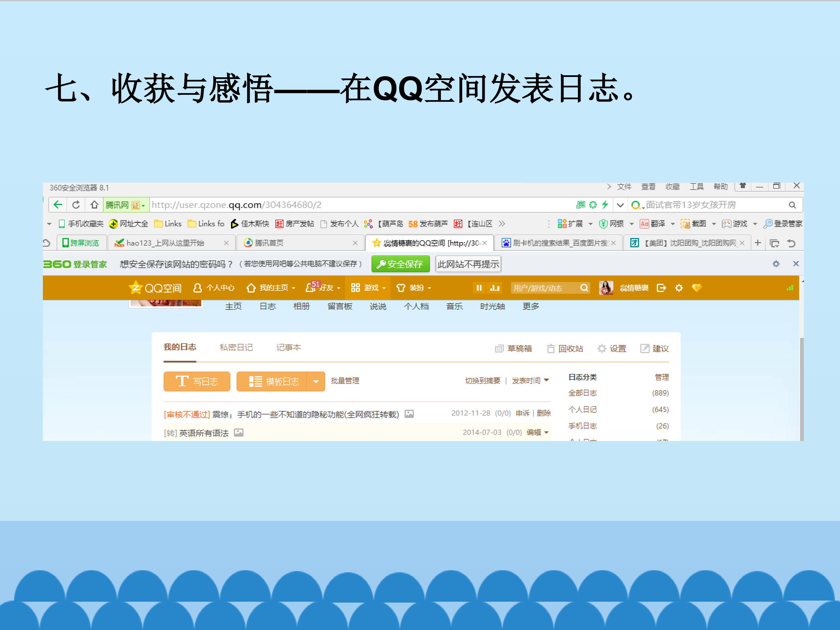Switch to the 刷卡机的搜索结果 Baidu tab

(558, 243)
